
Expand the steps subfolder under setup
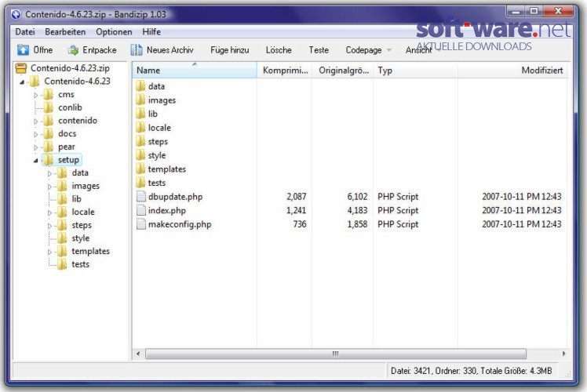49,226
